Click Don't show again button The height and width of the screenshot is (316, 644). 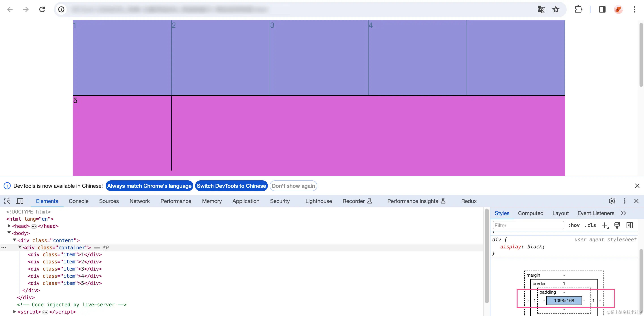(293, 186)
